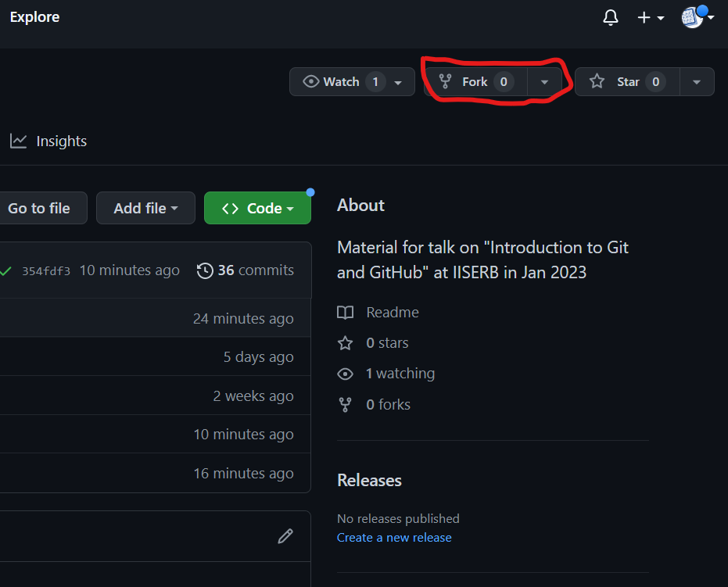728x587 pixels.
Task: Expand the Star lists dropdown arrow
Action: [x=697, y=82]
